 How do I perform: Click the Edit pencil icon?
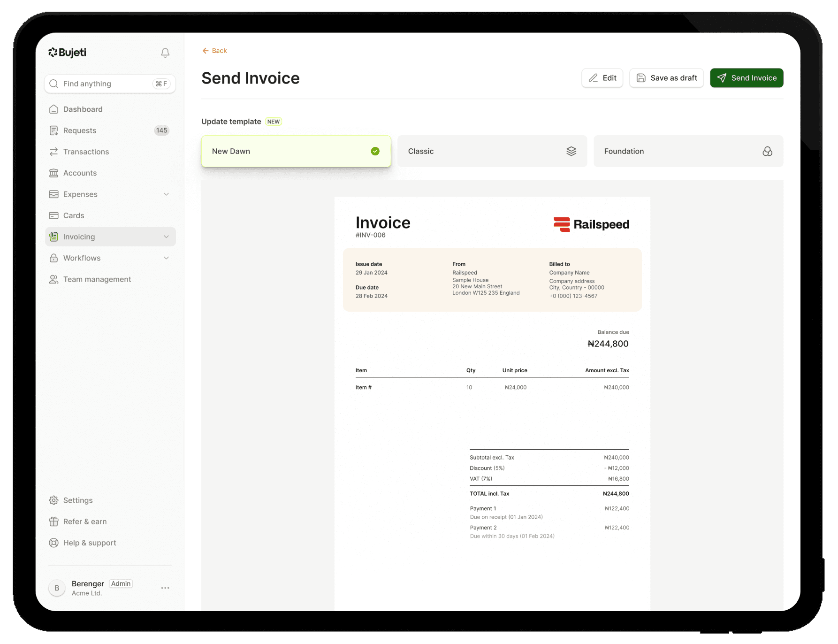click(x=594, y=78)
